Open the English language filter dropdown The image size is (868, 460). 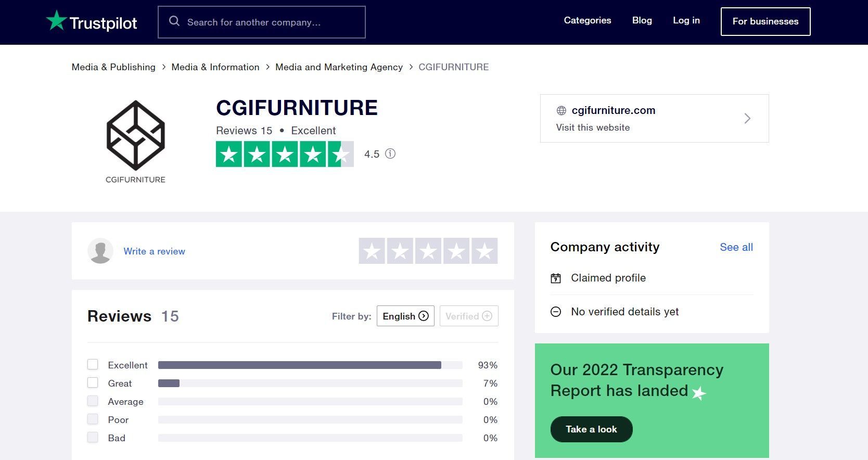pyautogui.click(x=405, y=316)
